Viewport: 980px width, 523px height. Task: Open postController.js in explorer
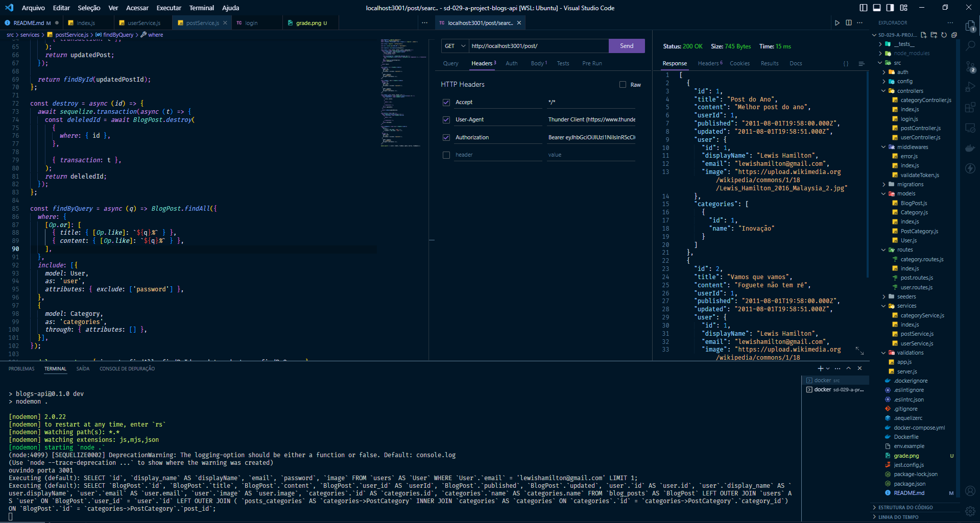pos(920,128)
